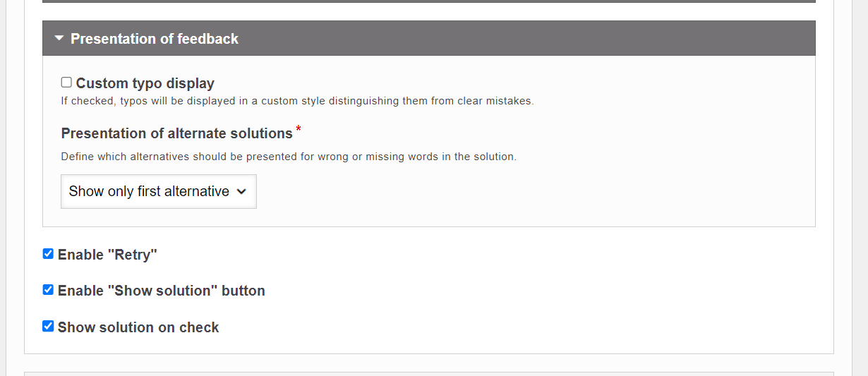Click the red required asterisk

point(299,129)
